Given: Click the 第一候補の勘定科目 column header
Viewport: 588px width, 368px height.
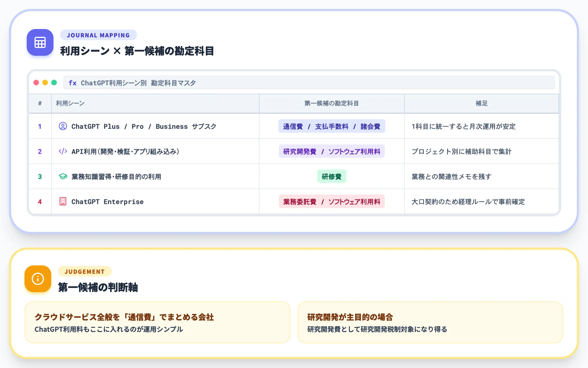Looking at the screenshot, I should tap(332, 103).
